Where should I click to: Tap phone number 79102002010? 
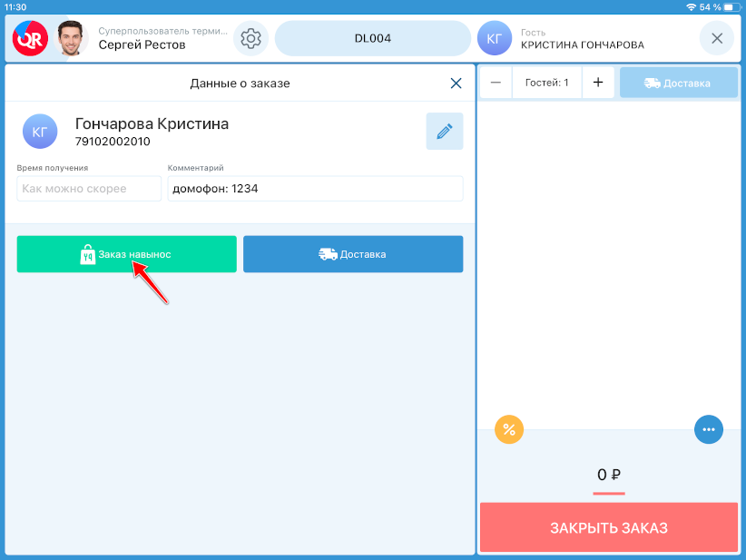click(113, 142)
